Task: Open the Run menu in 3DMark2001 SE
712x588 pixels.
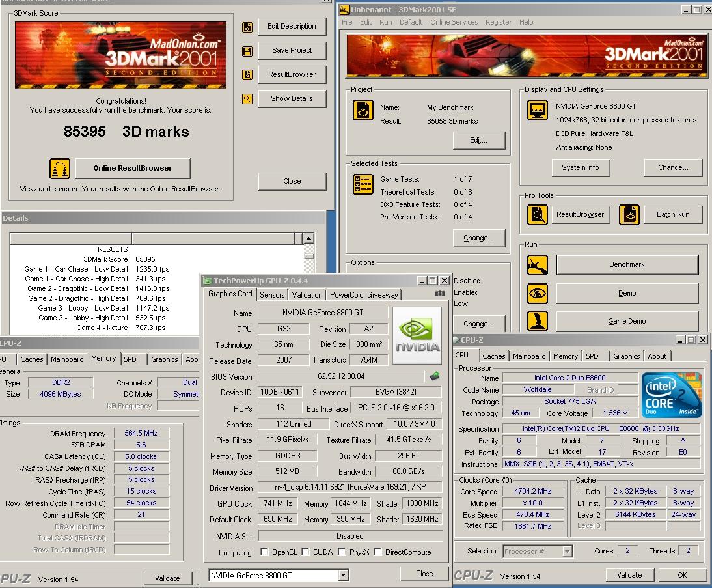Action: [x=385, y=22]
